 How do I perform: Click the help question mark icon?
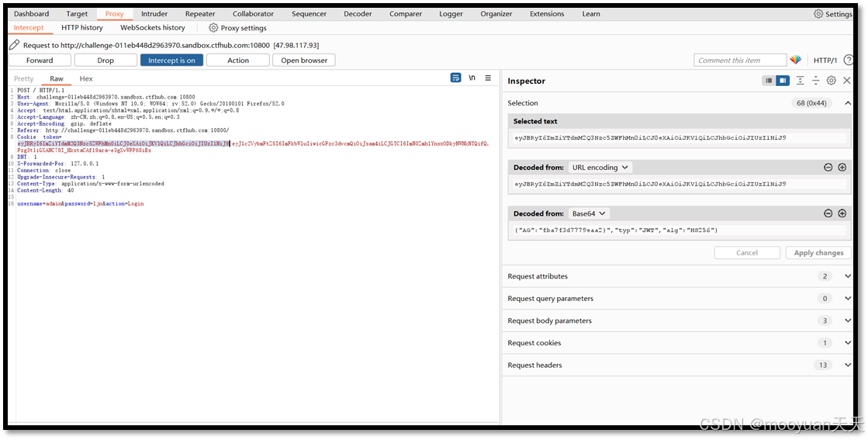(x=848, y=60)
